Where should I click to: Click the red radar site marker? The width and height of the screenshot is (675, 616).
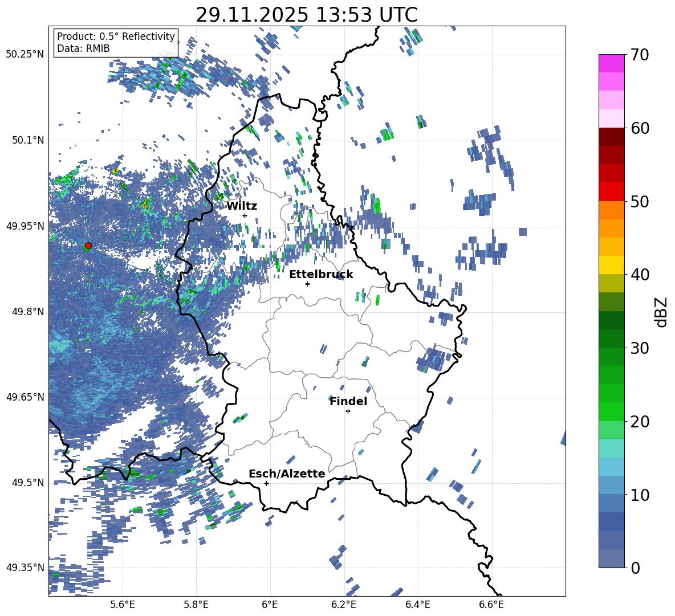tap(88, 246)
